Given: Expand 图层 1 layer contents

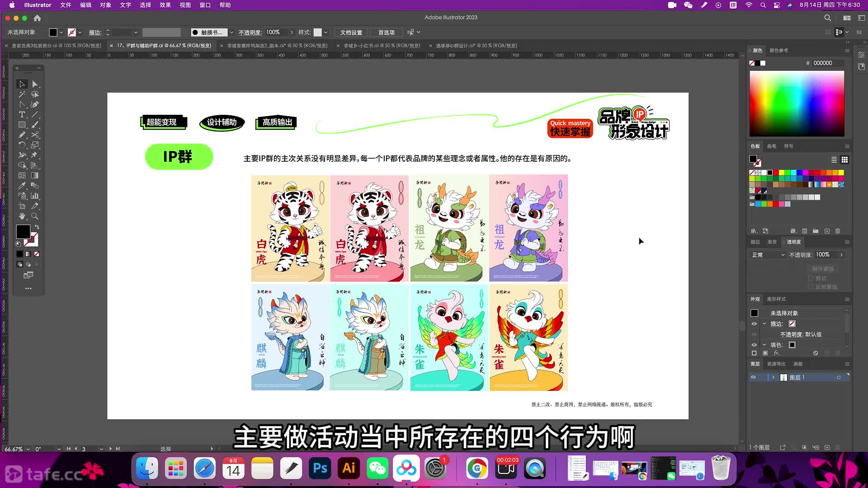Looking at the screenshot, I should coord(773,377).
